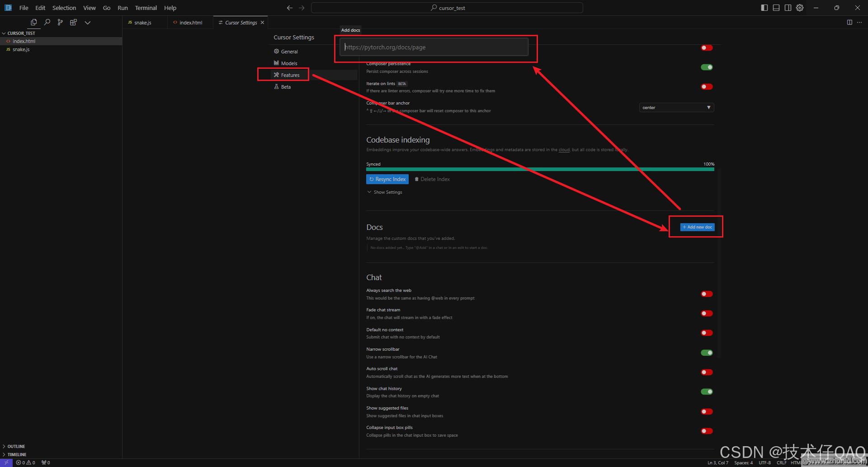The width and height of the screenshot is (868, 467).
Task: Click the Synced indexing progress bar
Action: point(540,169)
